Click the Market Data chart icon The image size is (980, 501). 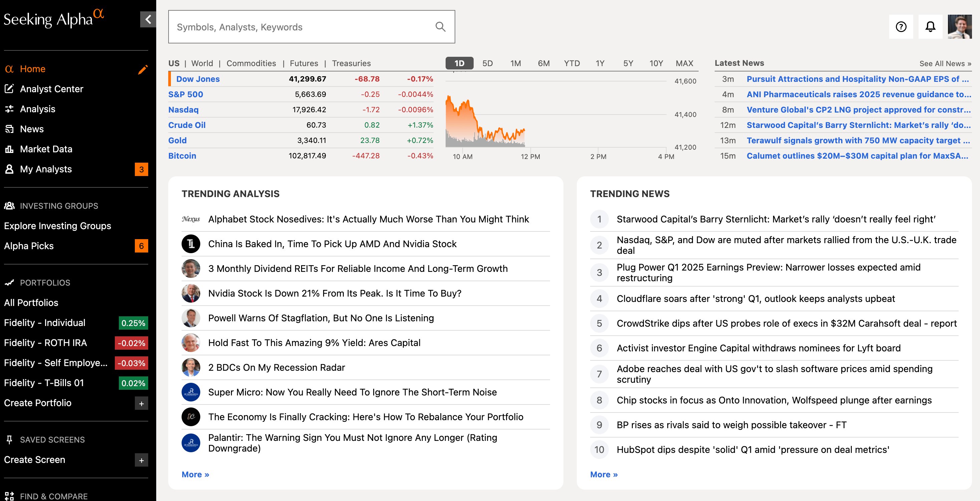9,149
